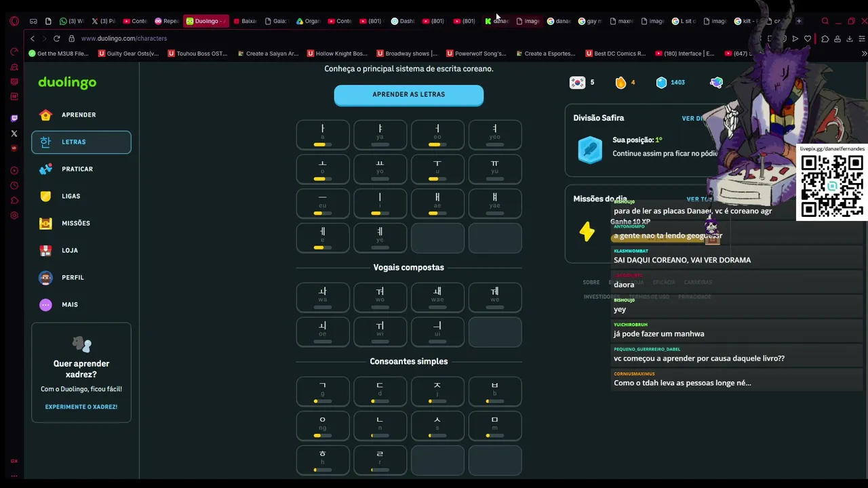The image size is (868, 488).
Task: Switch to the Repea tab
Action: coord(167,21)
